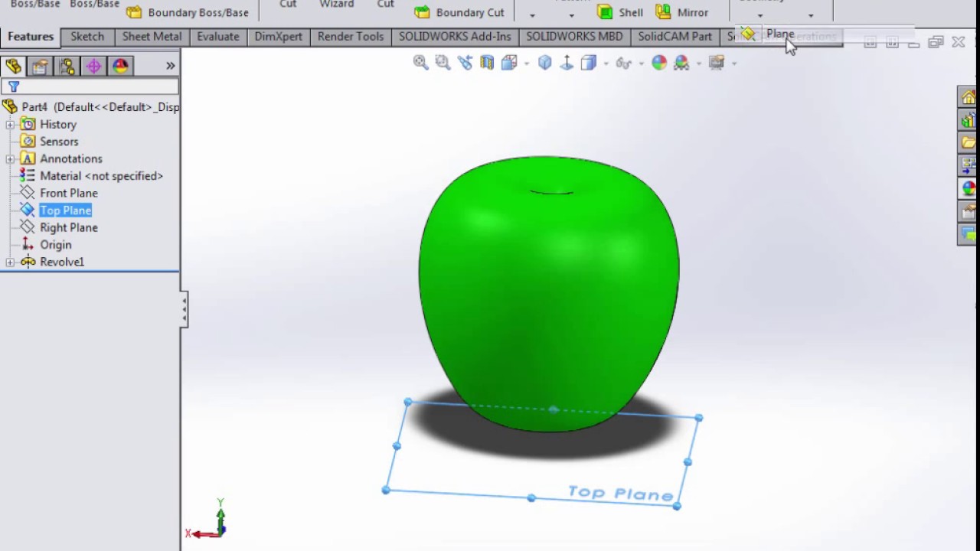Switch to the Render Tools tab
This screenshot has height=551, width=980.
(x=351, y=36)
